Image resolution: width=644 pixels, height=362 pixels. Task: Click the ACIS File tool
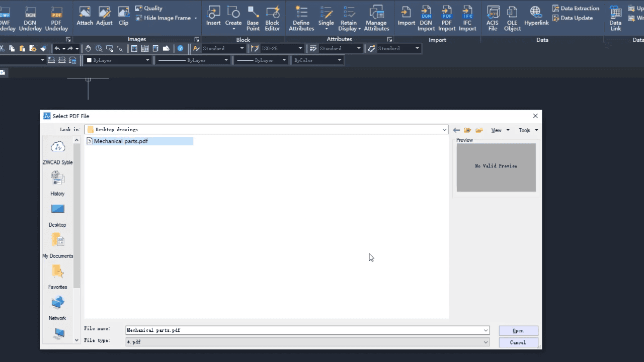[x=493, y=19]
